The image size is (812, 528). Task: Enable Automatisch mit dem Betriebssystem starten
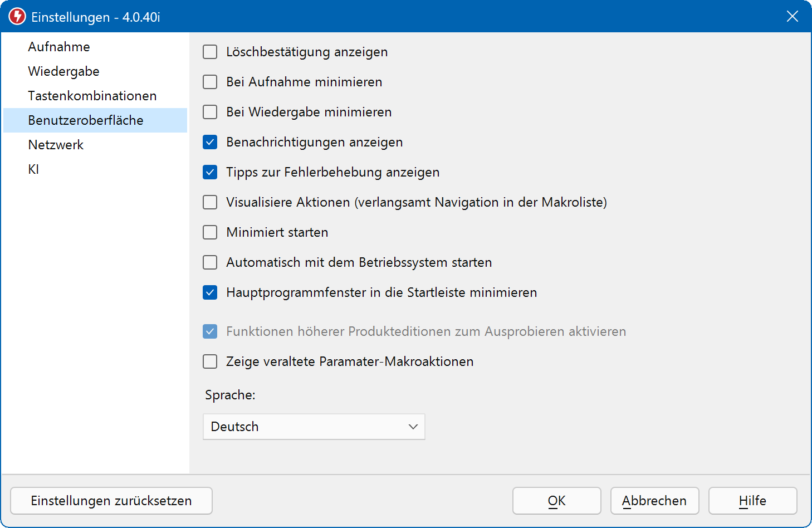[210, 262]
